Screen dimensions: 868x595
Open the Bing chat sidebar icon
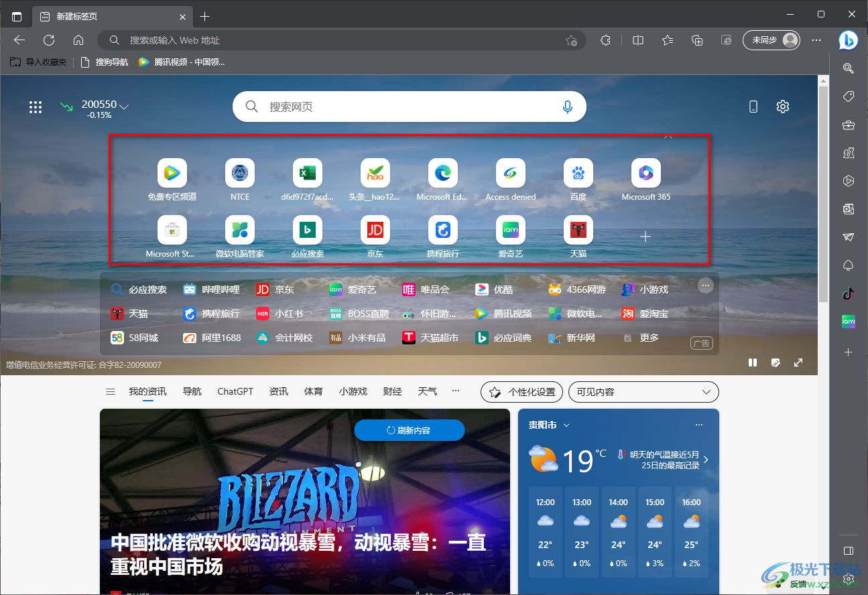[848, 40]
